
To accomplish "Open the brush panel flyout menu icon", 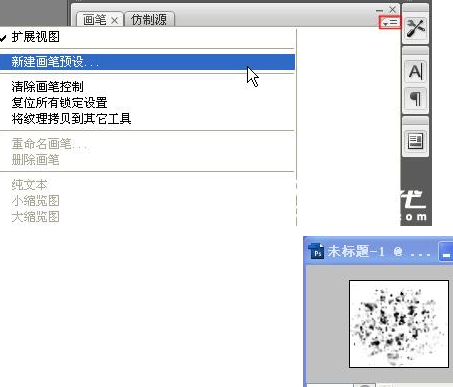I will [390, 22].
